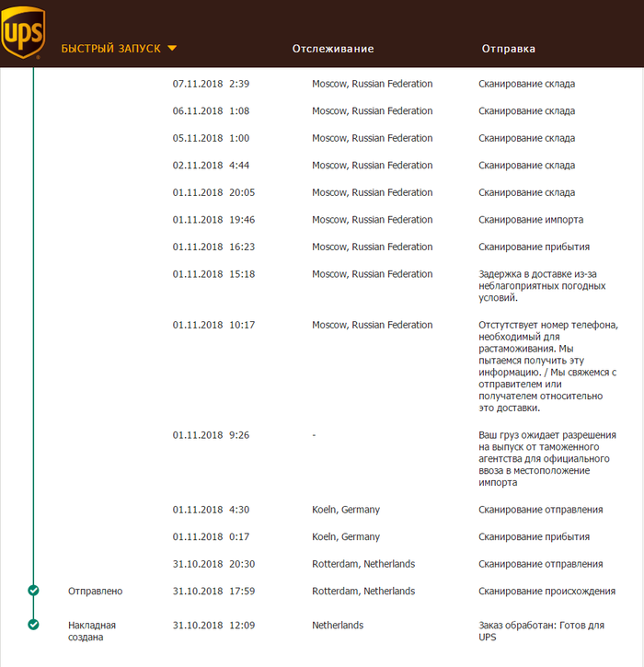
Task: Click the missing phone number notice
Action: coord(547,366)
